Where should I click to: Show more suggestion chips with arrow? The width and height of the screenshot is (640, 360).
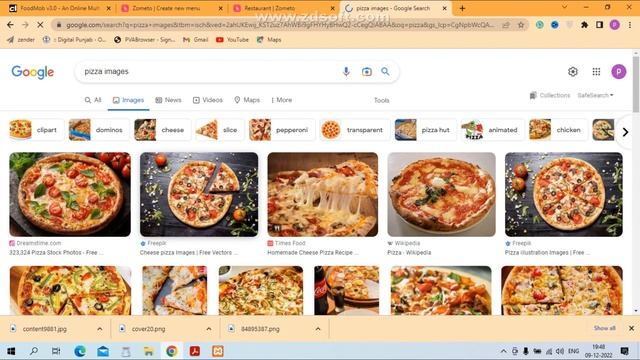pyautogui.click(x=625, y=132)
